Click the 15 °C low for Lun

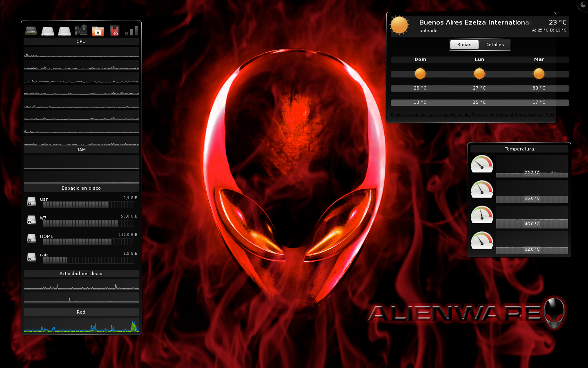click(479, 102)
